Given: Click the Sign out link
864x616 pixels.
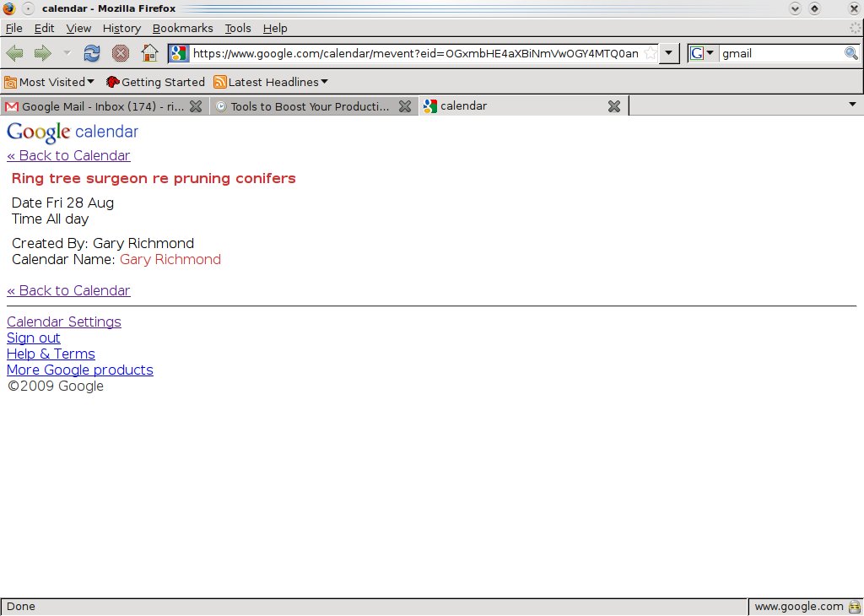Looking at the screenshot, I should pos(34,338).
